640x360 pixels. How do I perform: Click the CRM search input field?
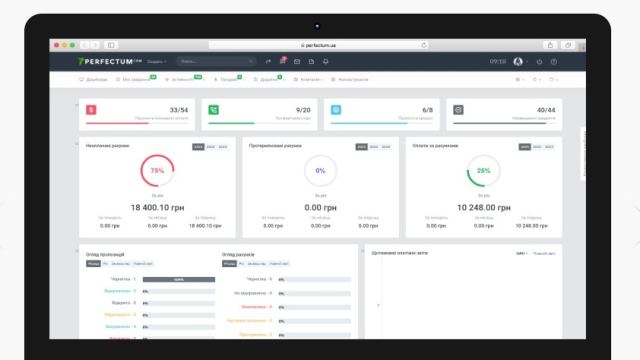pyautogui.click(x=216, y=62)
